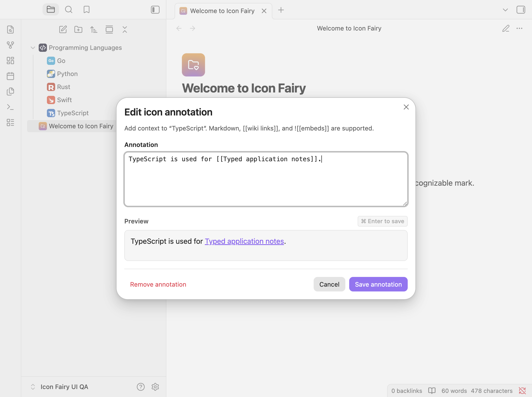
Task: Create a new folder icon
Action: 78,30
